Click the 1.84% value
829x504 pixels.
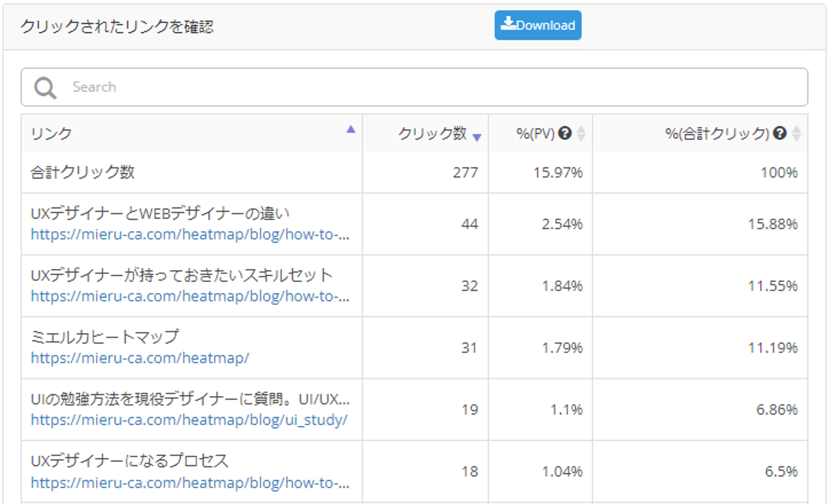click(562, 286)
